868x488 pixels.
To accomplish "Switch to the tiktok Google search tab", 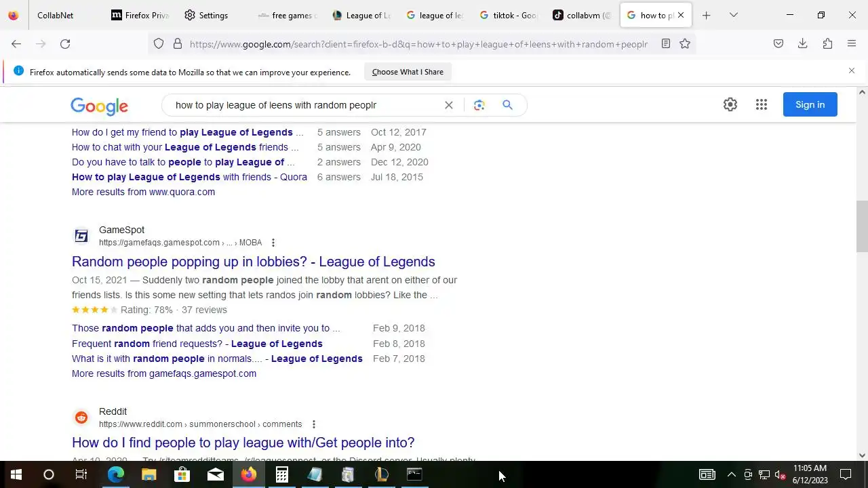I will [x=508, y=15].
